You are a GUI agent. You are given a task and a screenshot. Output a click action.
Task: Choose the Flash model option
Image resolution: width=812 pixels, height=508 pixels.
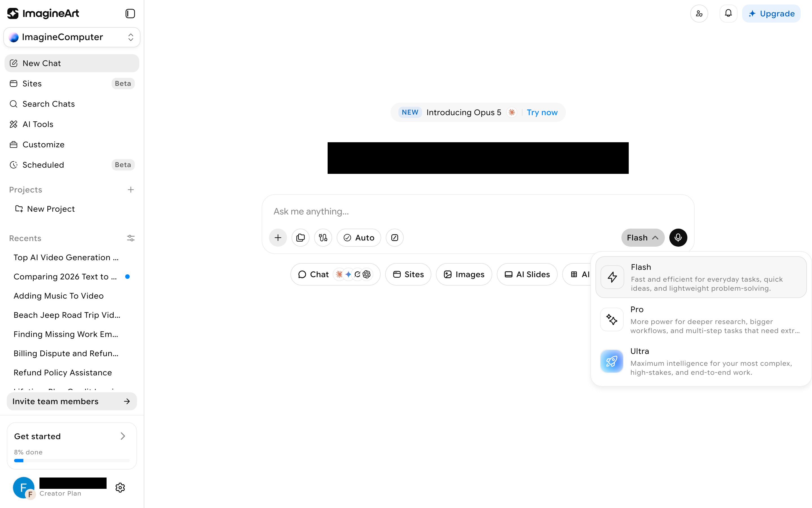click(x=701, y=277)
